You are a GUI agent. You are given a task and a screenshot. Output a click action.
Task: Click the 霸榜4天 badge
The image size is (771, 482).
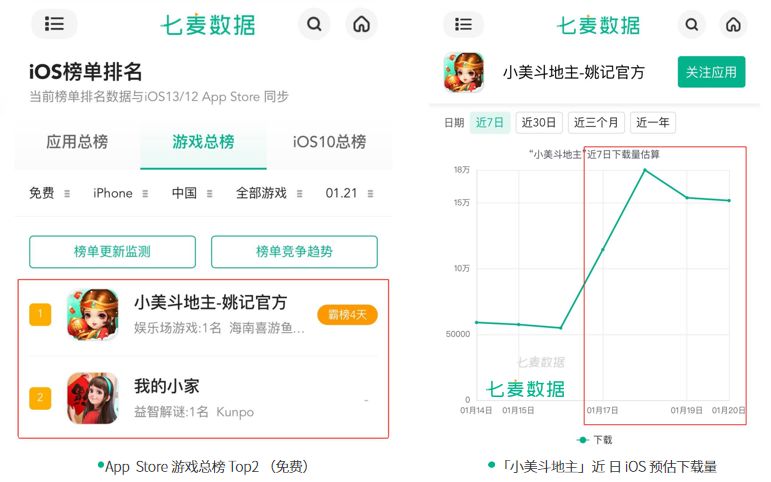[x=347, y=315]
